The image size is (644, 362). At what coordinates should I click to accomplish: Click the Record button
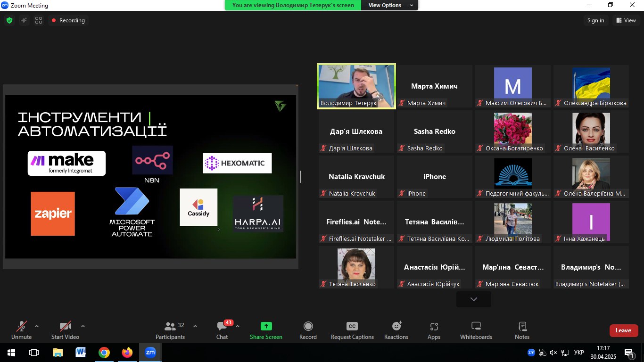coord(308,330)
